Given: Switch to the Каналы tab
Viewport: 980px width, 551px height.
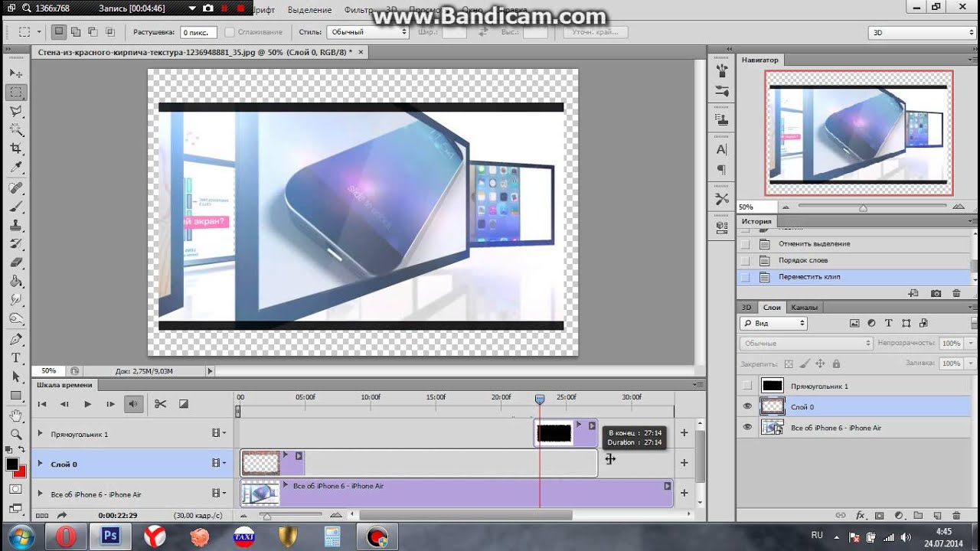Looking at the screenshot, I should (x=804, y=307).
